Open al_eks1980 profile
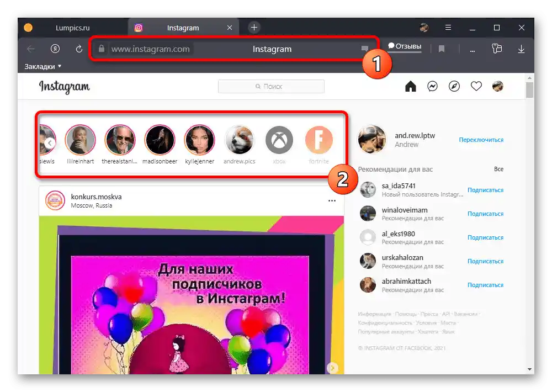Image resolution: width=552 pixels, height=392 pixels. [x=398, y=234]
